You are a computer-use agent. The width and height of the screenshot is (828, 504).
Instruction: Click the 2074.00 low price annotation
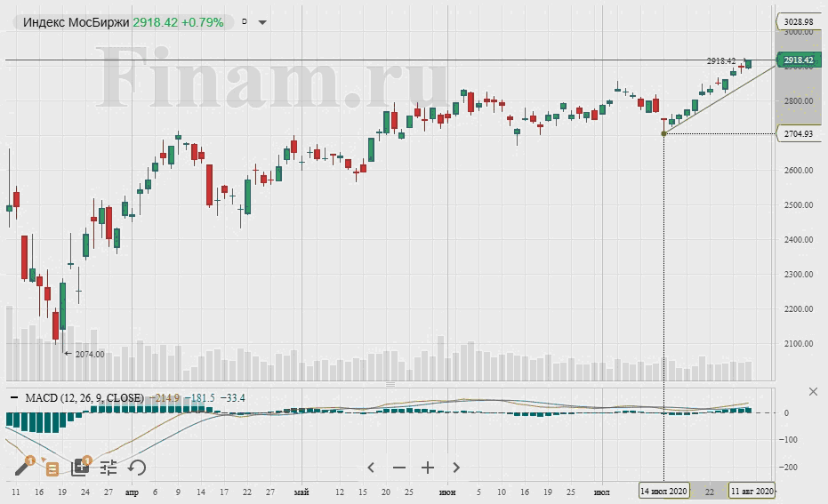click(x=90, y=354)
